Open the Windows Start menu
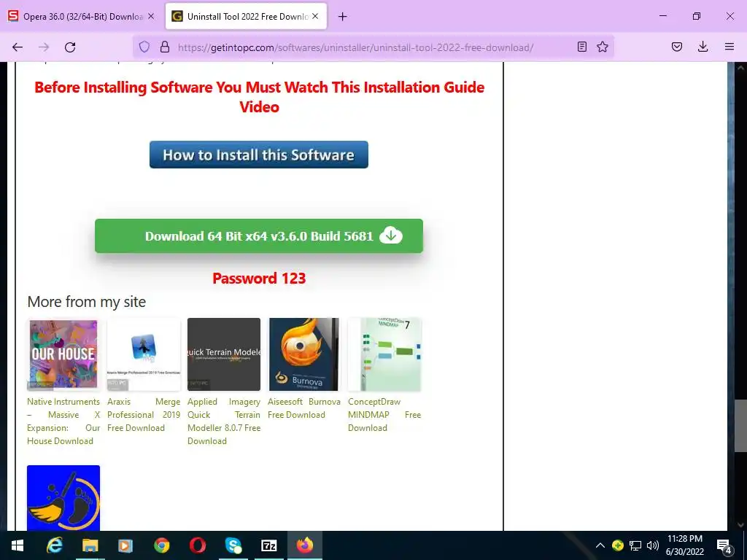 click(x=18, y=545)
